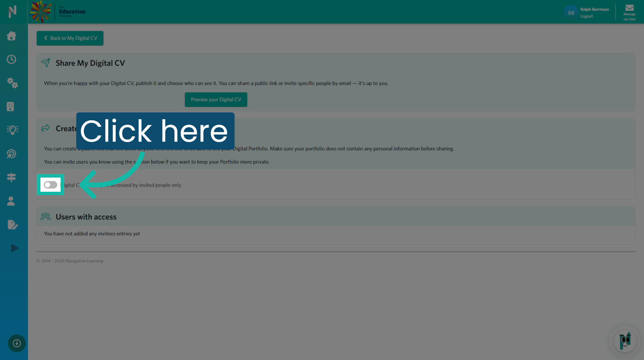Click the RB user avatar
This screenshot has height=360, width=644.
click(571, 13)
